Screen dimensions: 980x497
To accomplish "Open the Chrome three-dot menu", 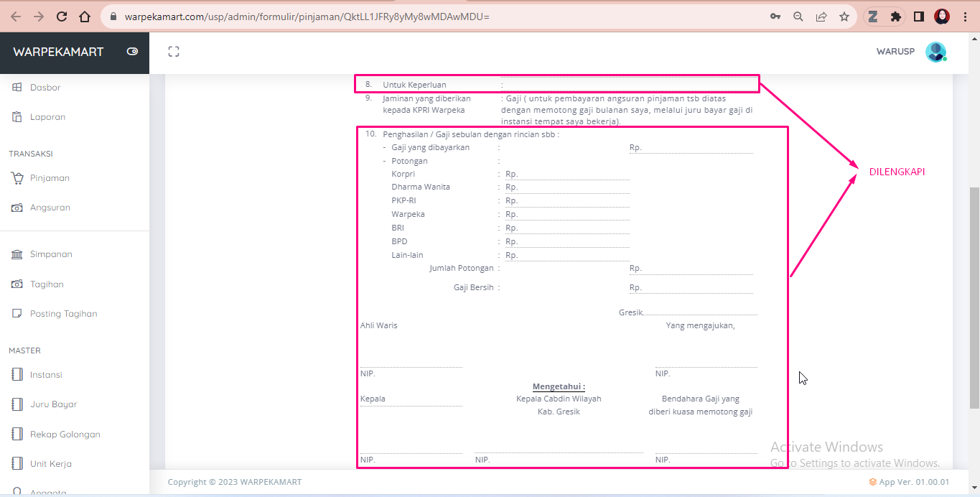I will [965, 17].
